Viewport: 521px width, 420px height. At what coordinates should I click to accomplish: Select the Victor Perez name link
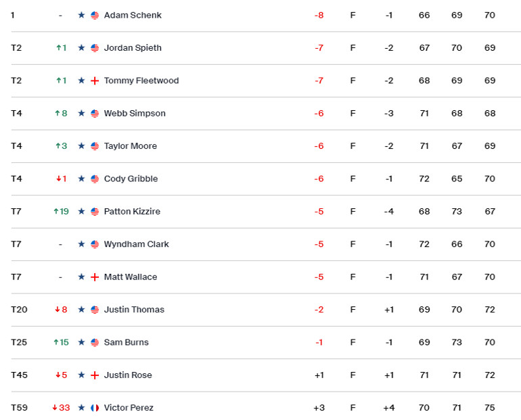pyautogui.click(x=129, y=408)
